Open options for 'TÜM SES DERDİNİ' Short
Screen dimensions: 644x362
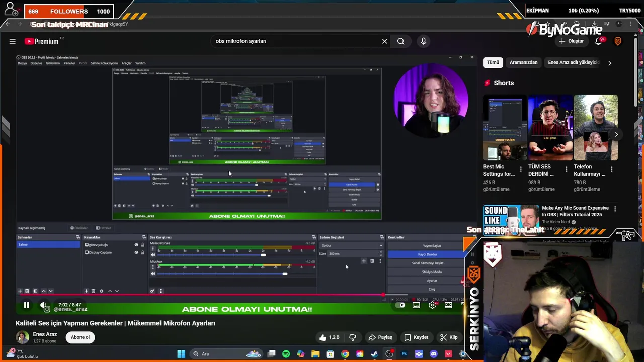[x=566, y=169]
